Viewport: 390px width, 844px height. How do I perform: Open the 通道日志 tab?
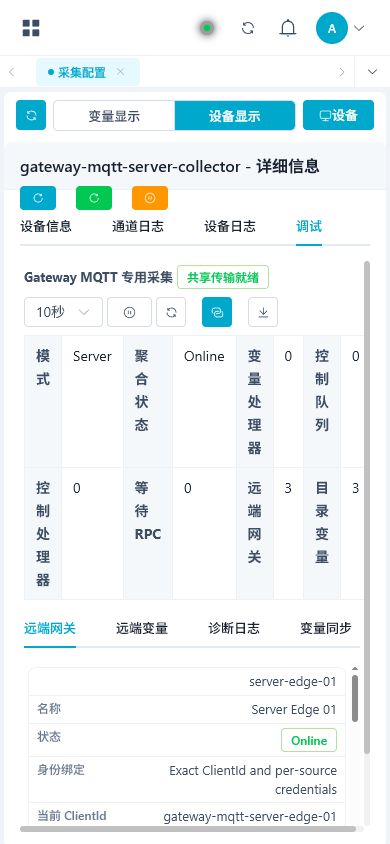pos(138,227)
